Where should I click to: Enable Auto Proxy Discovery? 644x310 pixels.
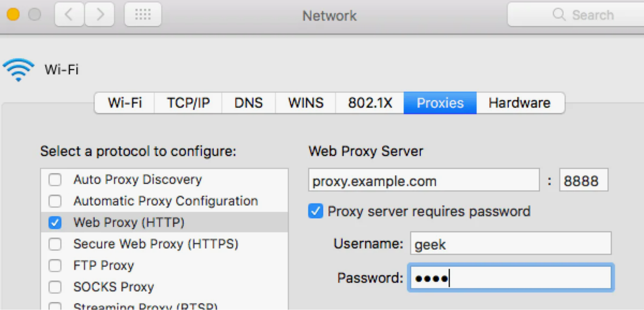coord(55,180)
